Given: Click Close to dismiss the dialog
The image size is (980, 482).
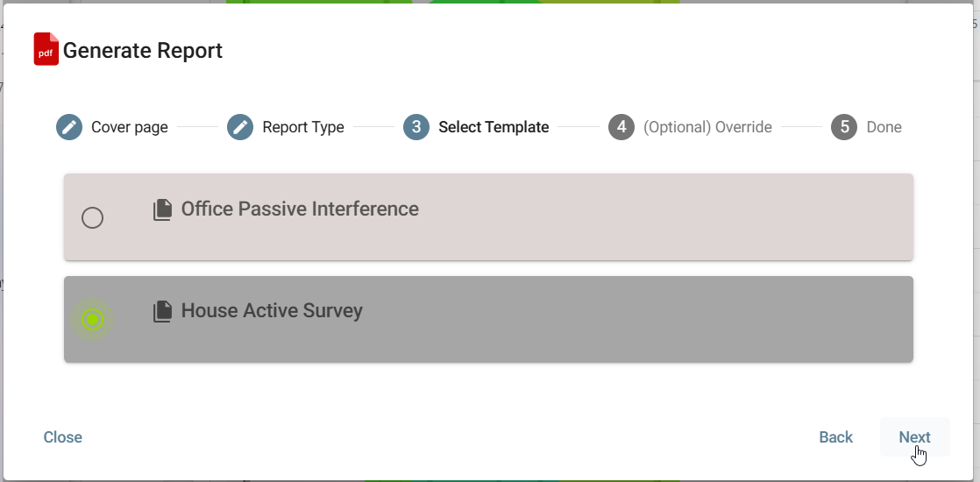Looking at the screenshot, I should pyautogui.click(x=63, y=437).
